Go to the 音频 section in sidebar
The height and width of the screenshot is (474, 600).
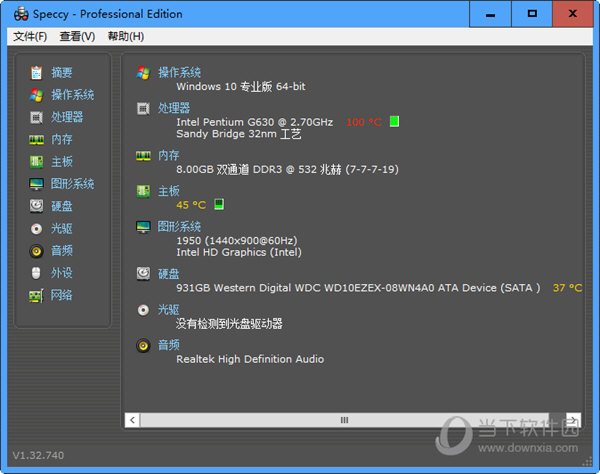click(62, 251)
